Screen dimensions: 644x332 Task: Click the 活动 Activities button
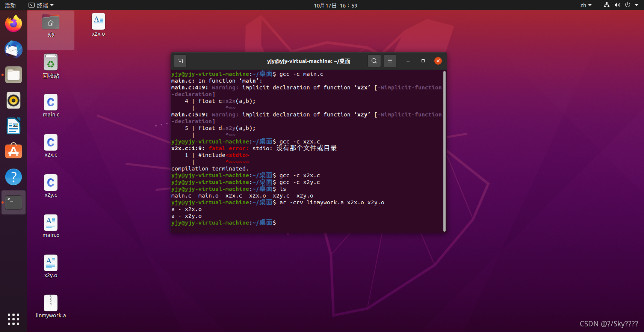click(x=10, y=5)
